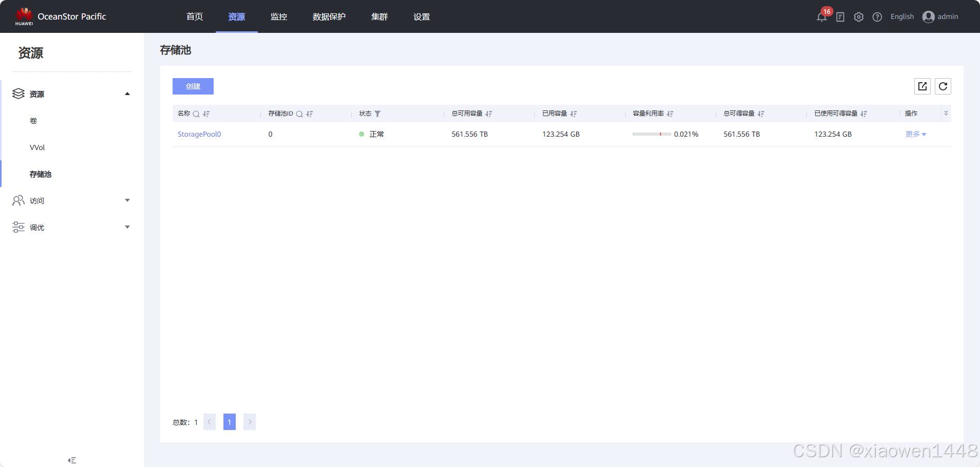Open the settings gear icon
The height and width of the screenshot is (467, 980).
[x=859, y=17]
